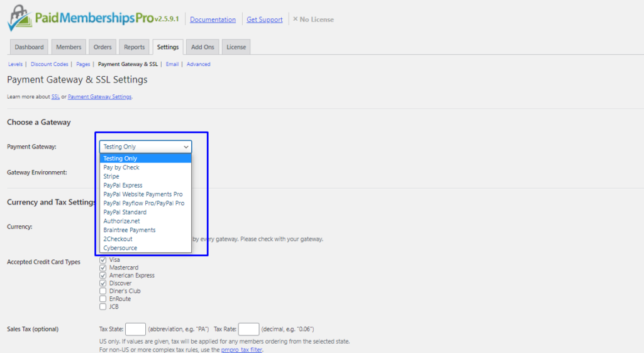Open the Dashboard tab
Screen dimensions: 644x353
pos(29,47)
